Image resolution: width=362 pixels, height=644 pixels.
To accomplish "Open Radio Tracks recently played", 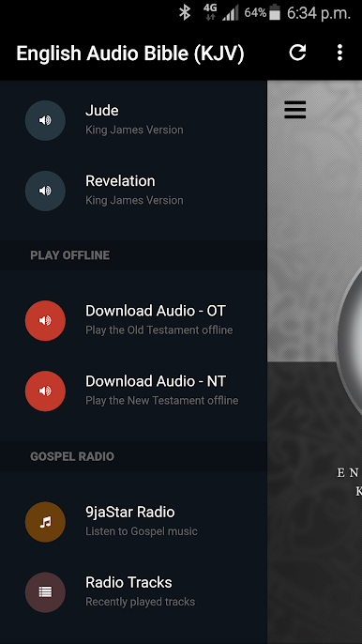I will coord(133,592).
